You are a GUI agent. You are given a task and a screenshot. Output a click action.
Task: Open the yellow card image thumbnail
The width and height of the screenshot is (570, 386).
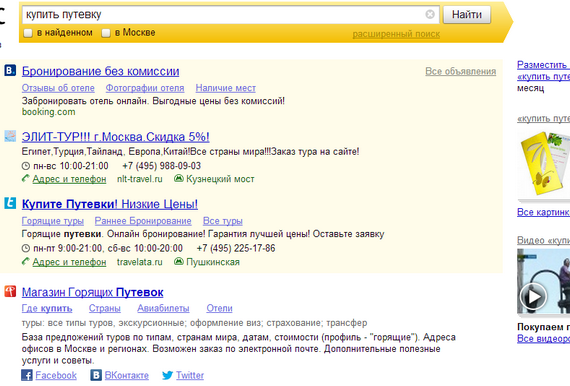[544, 165]
